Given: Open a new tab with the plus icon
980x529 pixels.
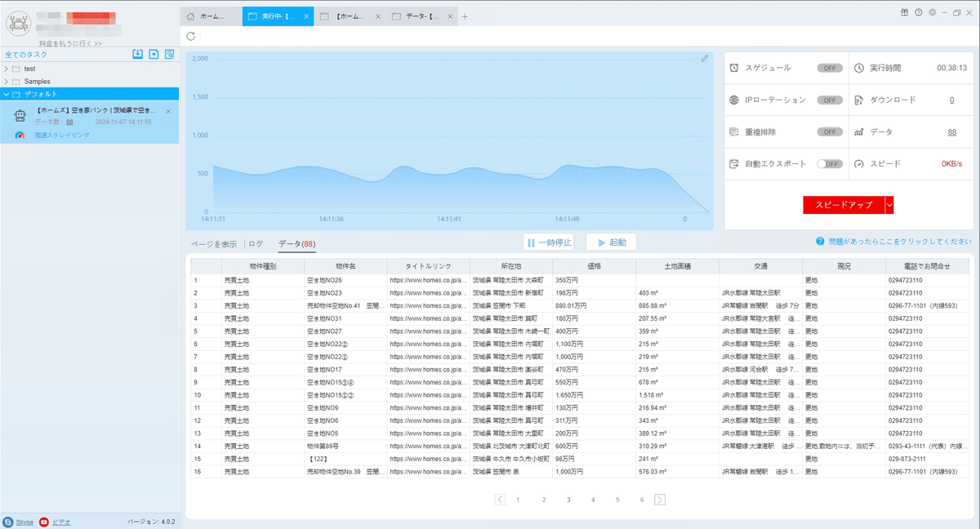Looking at the screenshot, I should [x=465, y=16].
